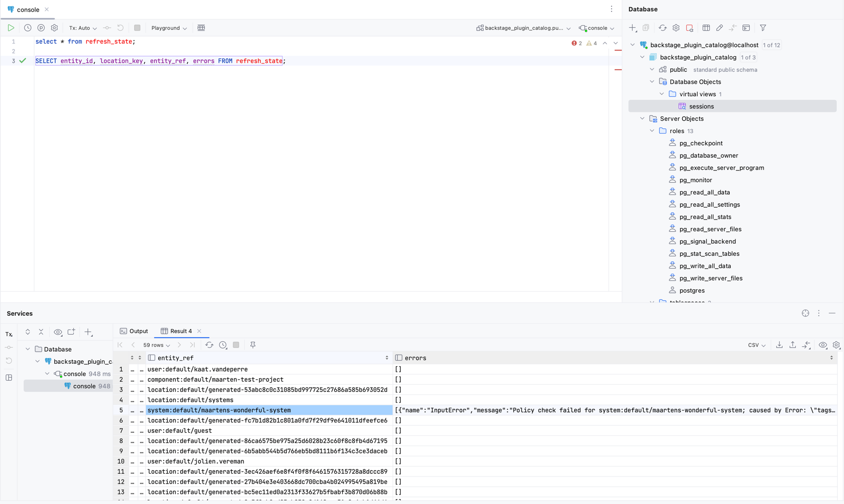Open the Playground resolve mode dropdown
Viewport: 844px width, 504px height.
(x=169, y=28)
